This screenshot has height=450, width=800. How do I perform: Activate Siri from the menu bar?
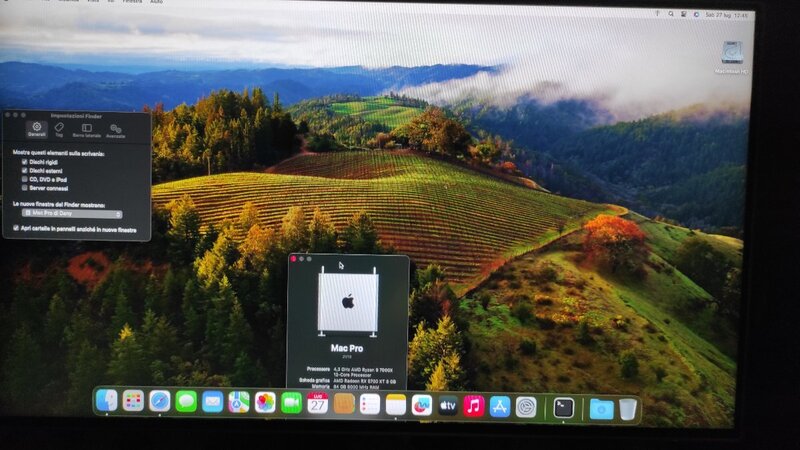[696, 15]
